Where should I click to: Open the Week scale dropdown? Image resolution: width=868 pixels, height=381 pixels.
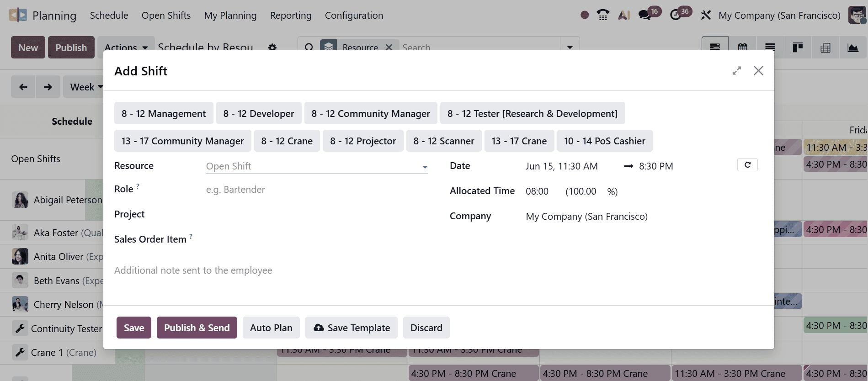point(86,87)
